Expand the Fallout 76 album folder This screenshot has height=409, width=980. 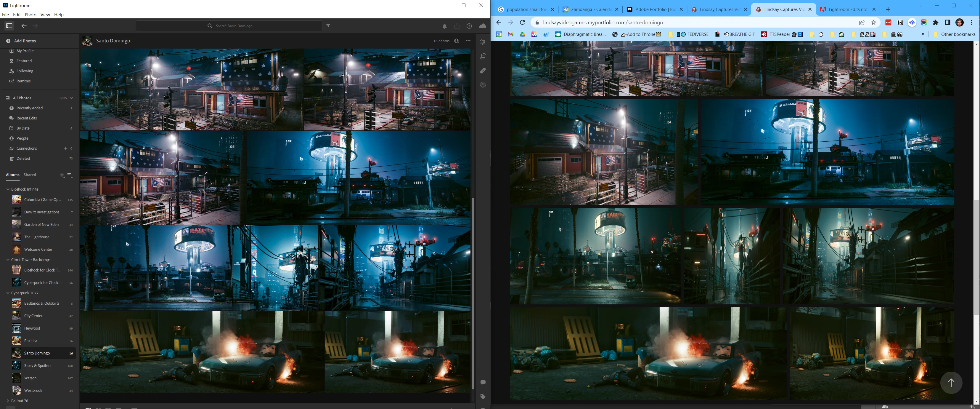pos(8,401)
